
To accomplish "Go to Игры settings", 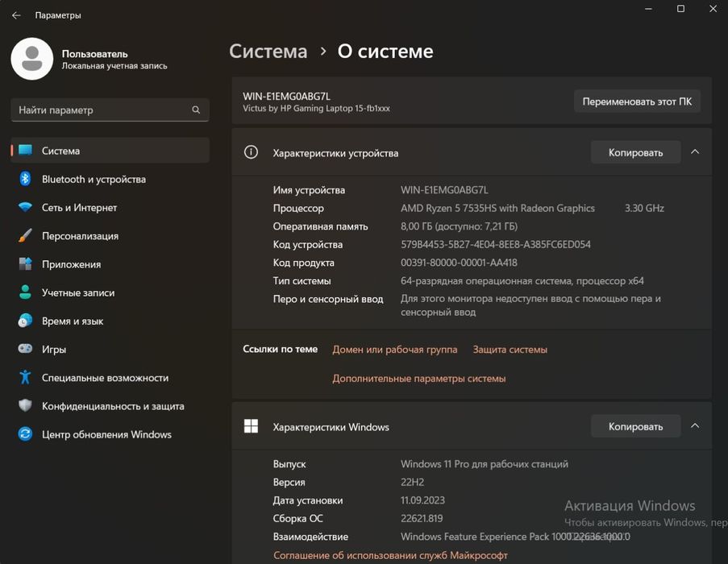I will pyautogui.click(x=110, y=349).
